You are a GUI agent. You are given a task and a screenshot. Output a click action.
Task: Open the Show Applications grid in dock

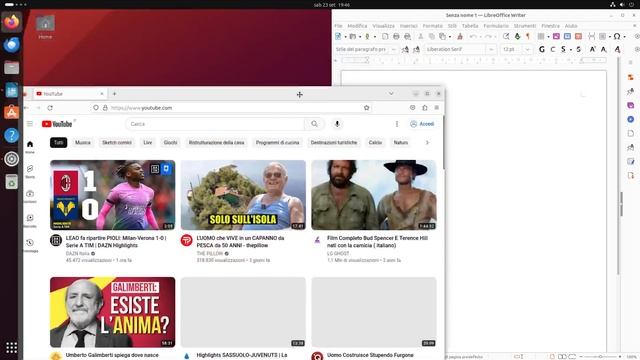tap(11, 347)
